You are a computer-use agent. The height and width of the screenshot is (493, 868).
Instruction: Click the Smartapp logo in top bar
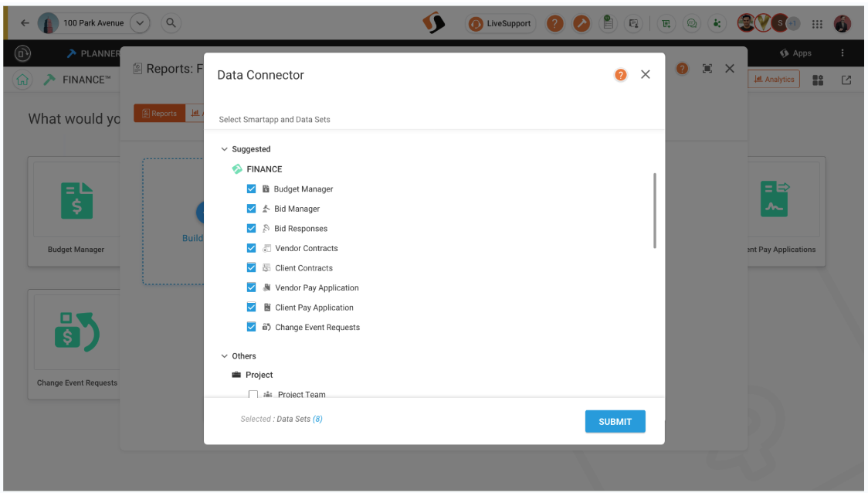434,23
